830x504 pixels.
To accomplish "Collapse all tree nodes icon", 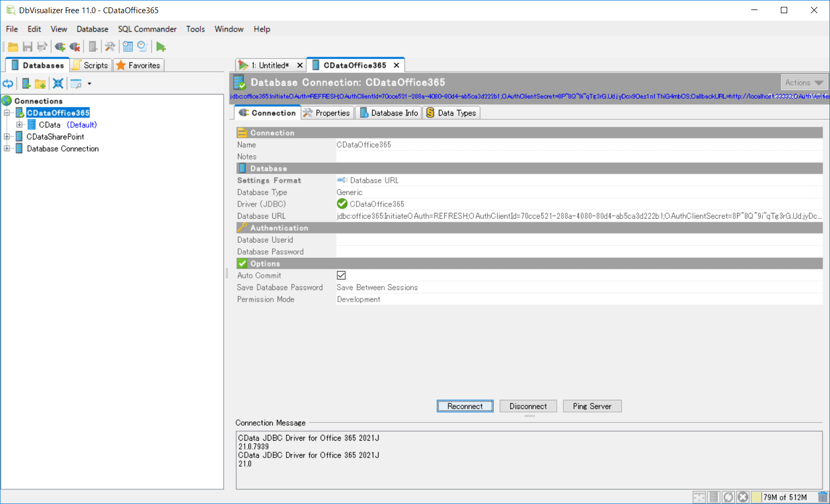I will pyautogui.click(x=58, y=83).
